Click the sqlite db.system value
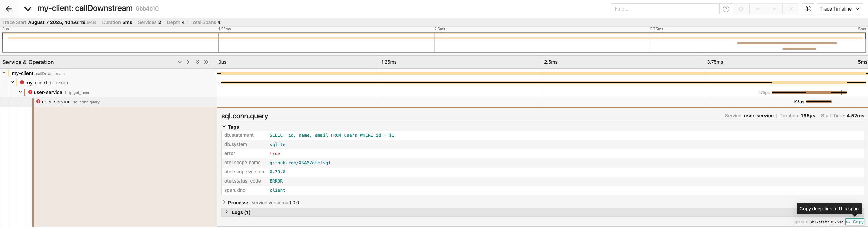The height and width of the screenshot is (228, 868). [x=277, y=144]
